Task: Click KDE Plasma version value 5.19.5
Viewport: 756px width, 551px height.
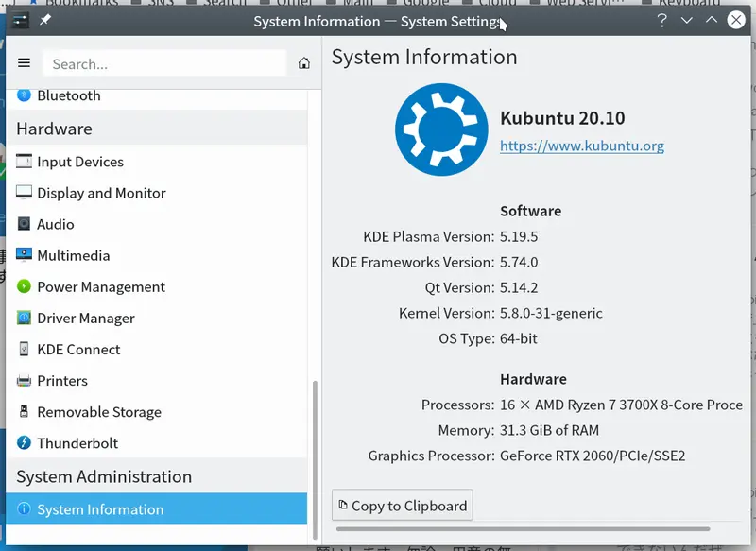Action: point(518,236)
